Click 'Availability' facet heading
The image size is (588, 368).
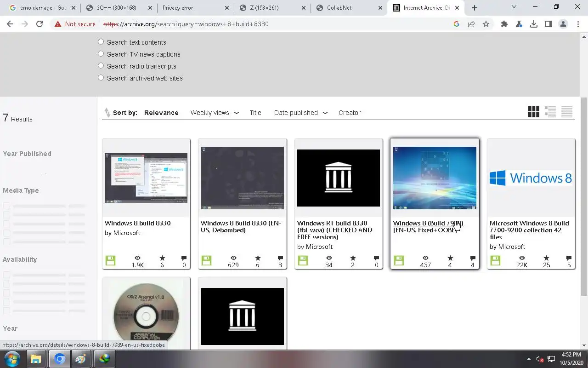click(x=20, y=259)
